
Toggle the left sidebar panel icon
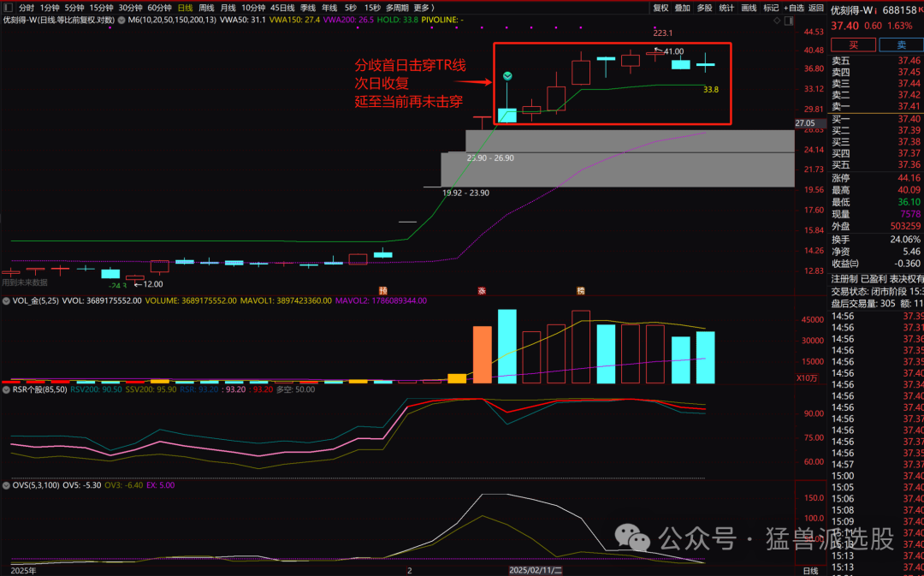point(8,8)
